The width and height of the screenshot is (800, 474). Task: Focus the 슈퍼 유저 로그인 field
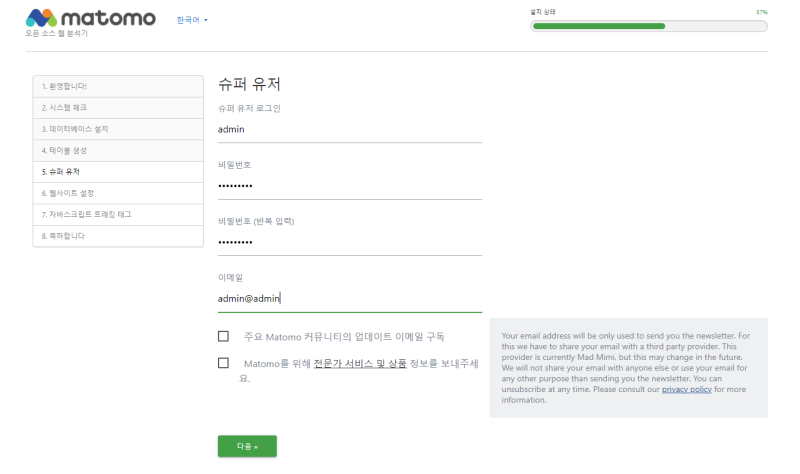(x=349, y=130)
